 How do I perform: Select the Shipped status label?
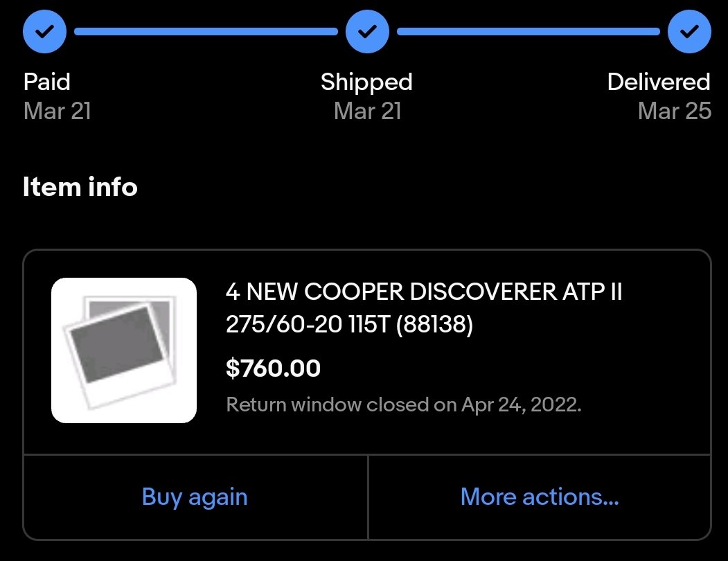pos(367,82)
